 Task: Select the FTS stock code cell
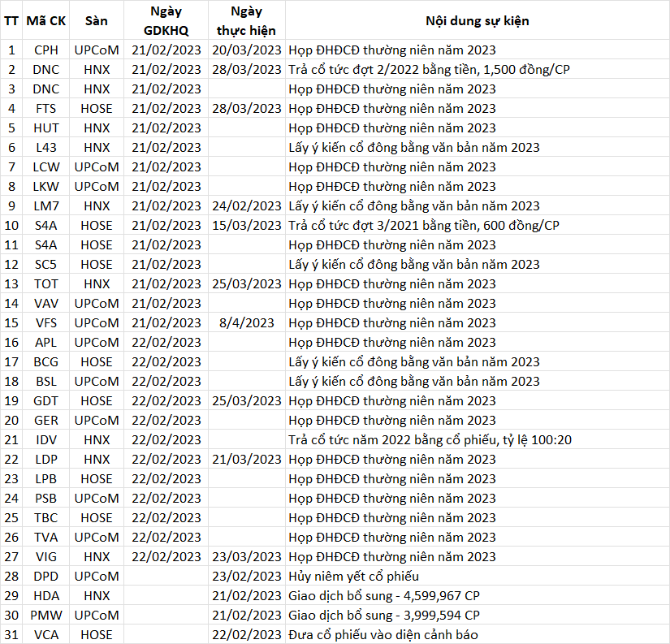(x=45, y=109)
